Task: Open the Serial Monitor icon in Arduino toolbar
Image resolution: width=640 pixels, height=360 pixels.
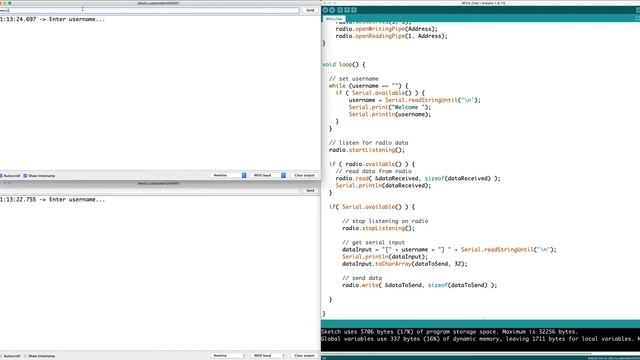Action: coord(638,10)
